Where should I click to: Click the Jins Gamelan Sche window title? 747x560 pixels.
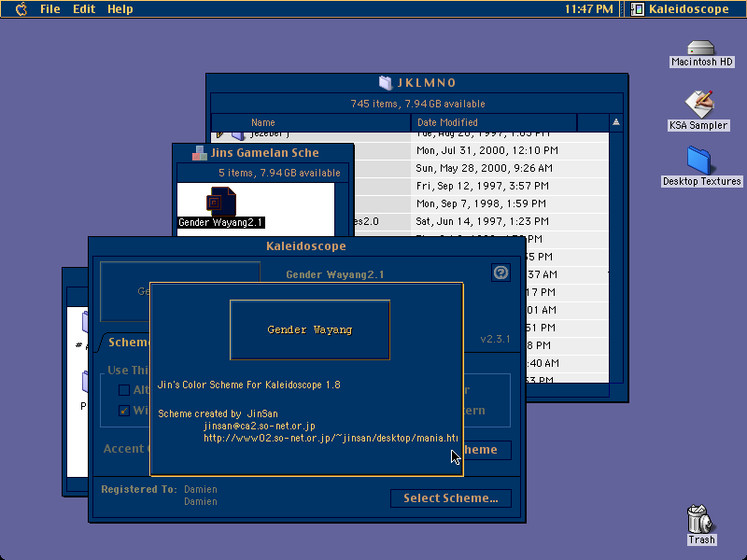click(x=265, y=153)
